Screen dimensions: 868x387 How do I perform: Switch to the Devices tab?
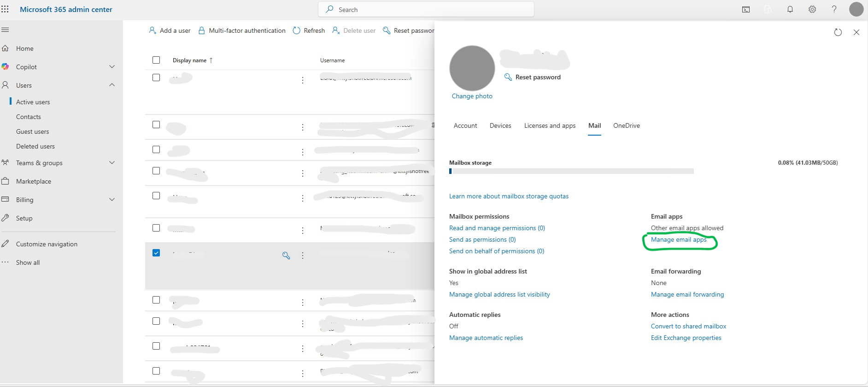[500, 125]
